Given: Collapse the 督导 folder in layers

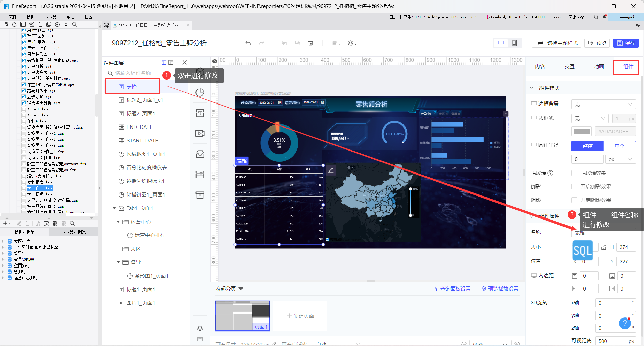Looking at the screenshot, I should [x=118, y=262].
